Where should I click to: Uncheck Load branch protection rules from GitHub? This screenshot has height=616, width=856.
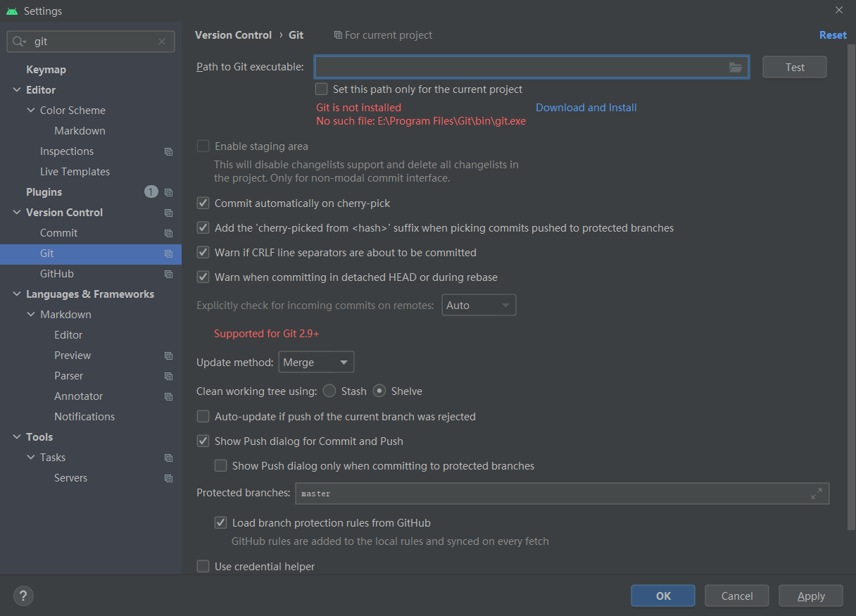click(x=220, y=523)
